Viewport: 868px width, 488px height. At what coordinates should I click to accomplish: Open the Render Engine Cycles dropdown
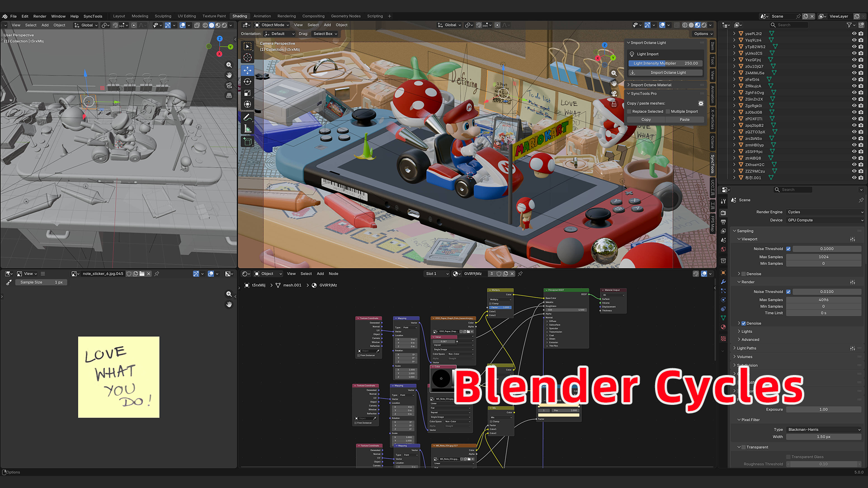(825, 212)
